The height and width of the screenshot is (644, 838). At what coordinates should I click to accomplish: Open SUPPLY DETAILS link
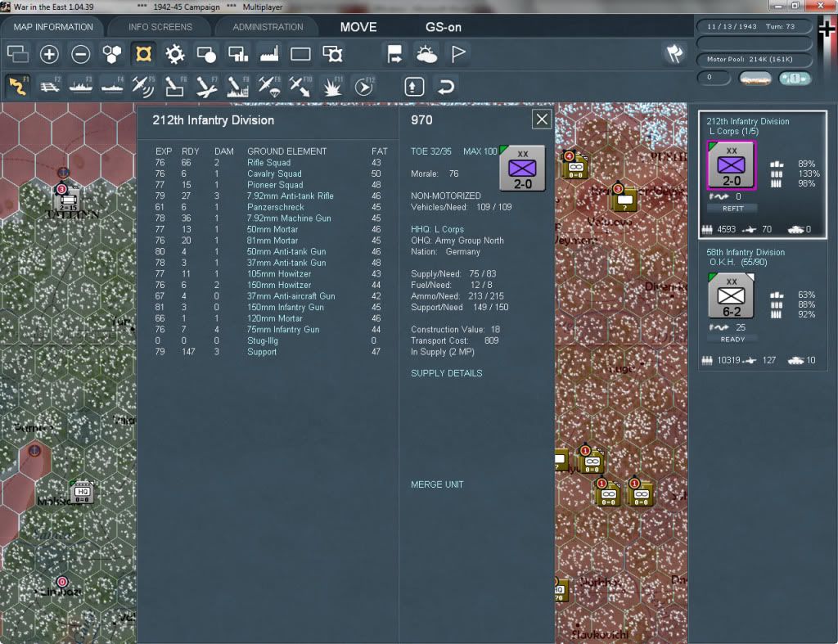point(446,373)
